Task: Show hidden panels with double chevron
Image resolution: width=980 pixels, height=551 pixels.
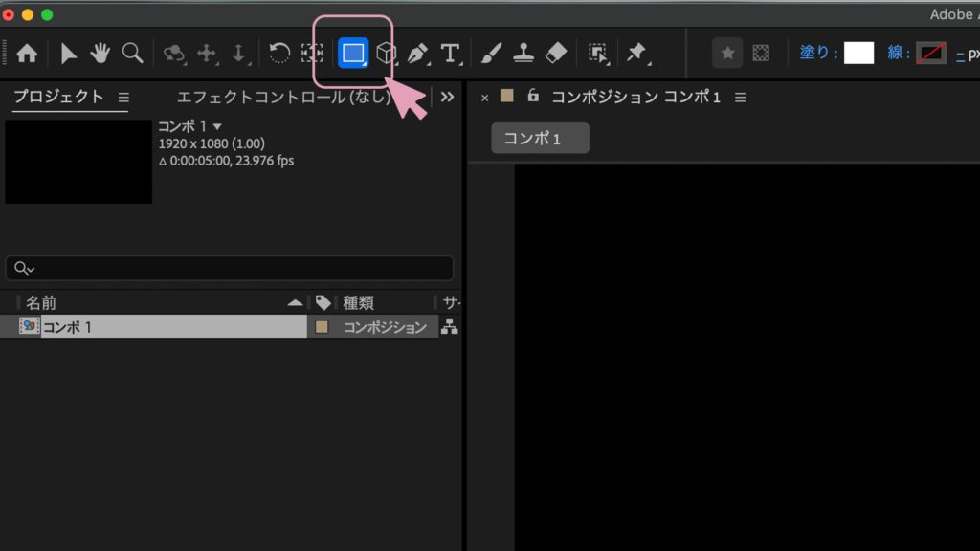Action: pos(447,97)
